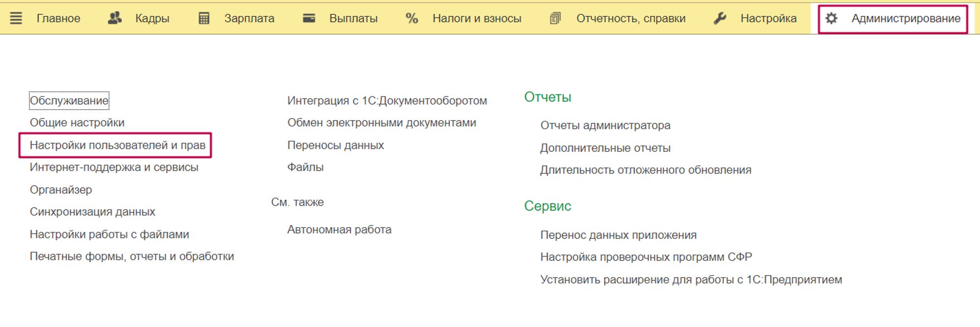Open Настройки пользователей и прав

[118, 145]
